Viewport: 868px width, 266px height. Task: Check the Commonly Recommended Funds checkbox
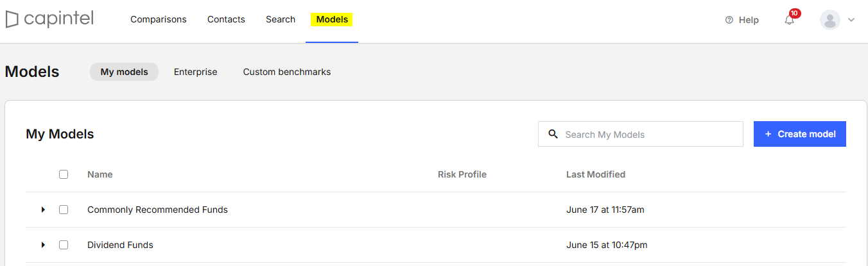click(64, 210)
